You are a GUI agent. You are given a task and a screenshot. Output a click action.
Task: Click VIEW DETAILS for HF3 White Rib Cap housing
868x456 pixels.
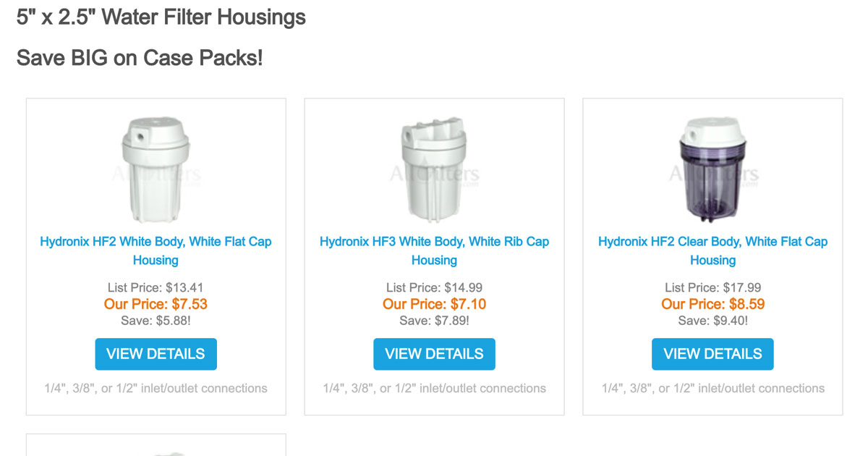coord(434,354)
